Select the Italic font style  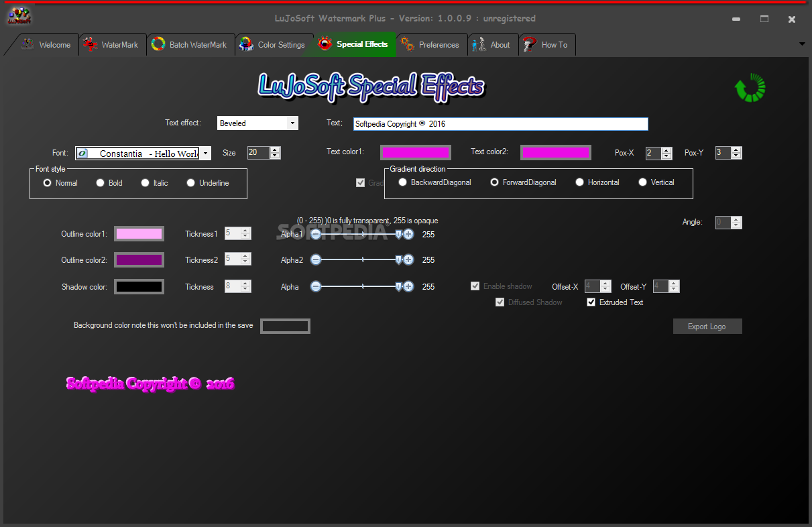pyautogui.click(x=154, y=183)
